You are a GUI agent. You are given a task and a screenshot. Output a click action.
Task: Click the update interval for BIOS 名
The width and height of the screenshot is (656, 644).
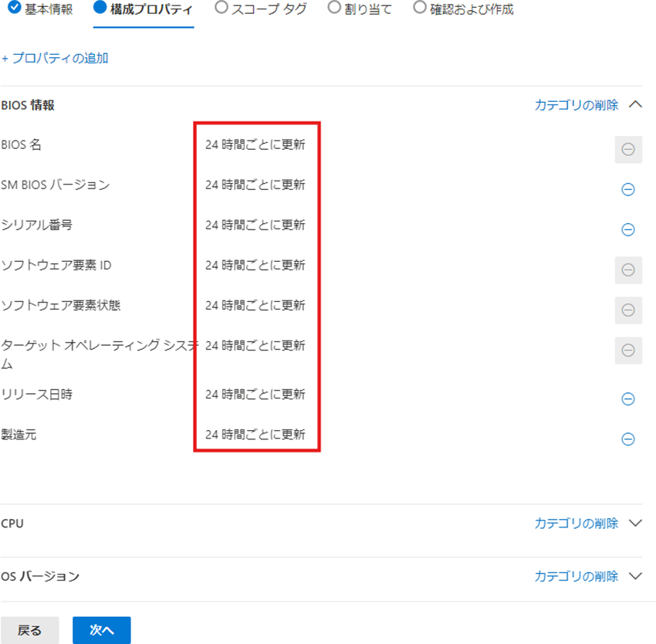tap(255, 144)
